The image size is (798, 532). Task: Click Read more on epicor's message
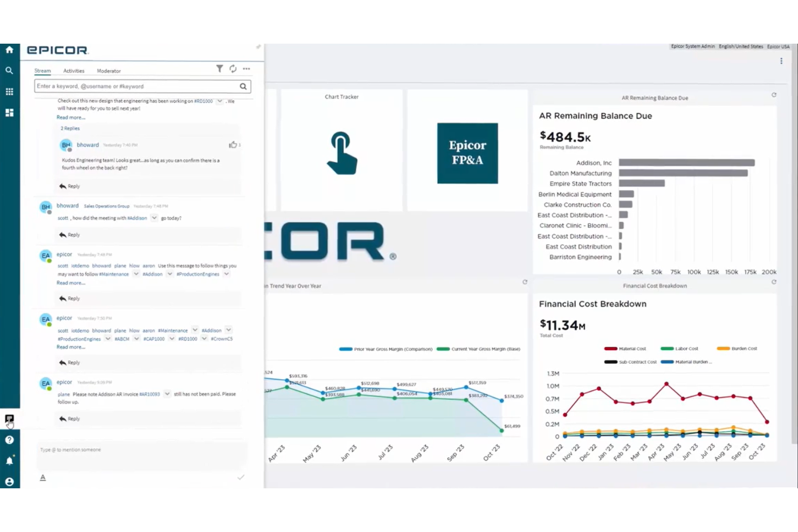click(71, 282)
